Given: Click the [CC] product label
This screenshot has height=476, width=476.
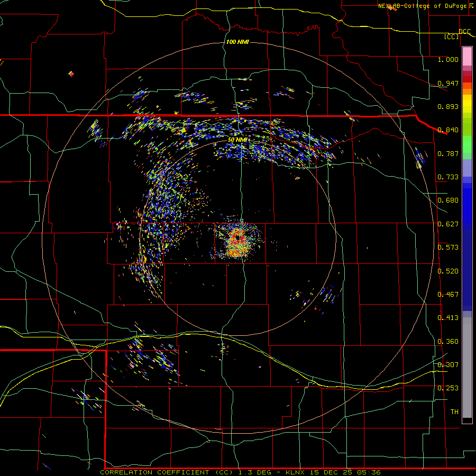Looking at the screenshot, I should (x=452, y=36).
